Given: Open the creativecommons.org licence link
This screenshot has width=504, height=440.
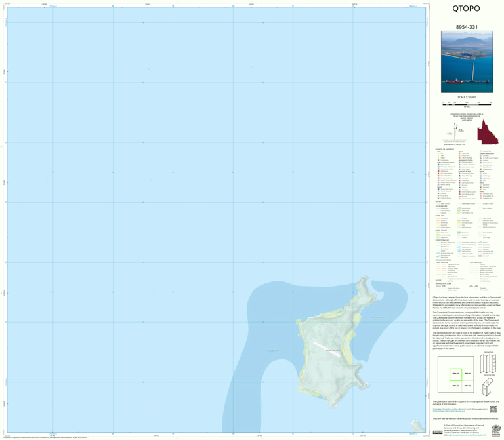Looking at the screenshot, I should tap(465, 435).
